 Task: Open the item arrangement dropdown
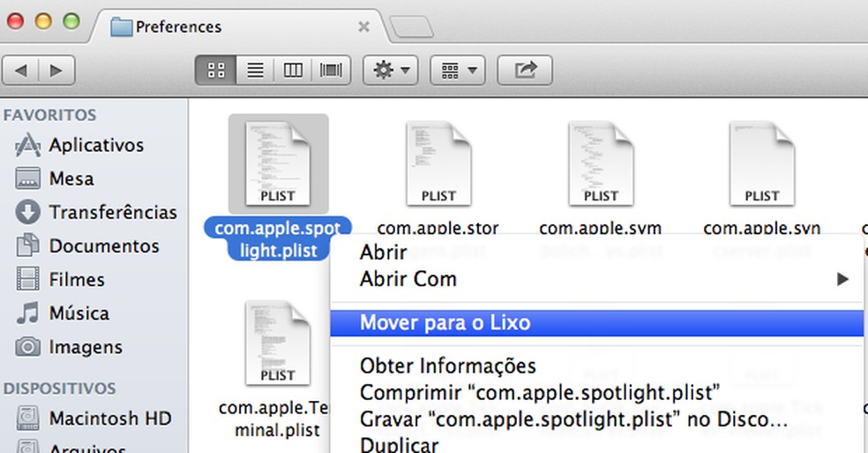(458, 71)
